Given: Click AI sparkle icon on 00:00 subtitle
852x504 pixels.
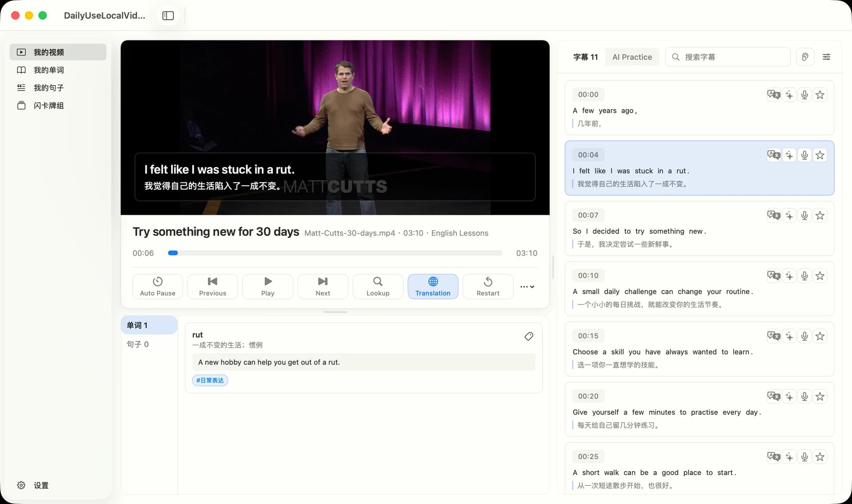Looking at the screenshot, I should click(x=789, y=94).
